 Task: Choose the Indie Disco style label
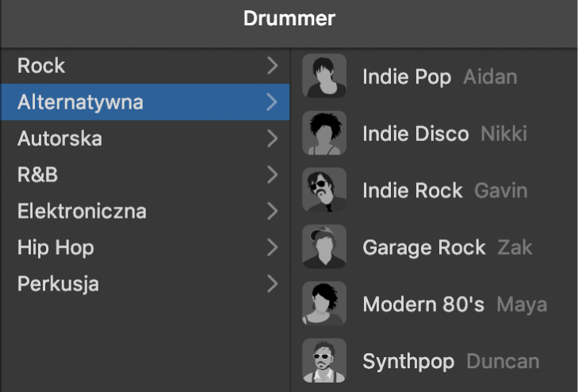click(415, 134)
